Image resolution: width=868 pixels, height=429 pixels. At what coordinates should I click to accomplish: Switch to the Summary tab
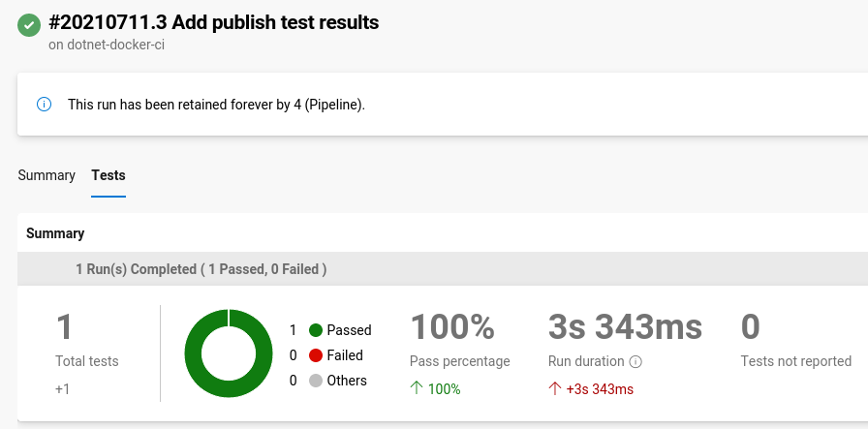46,175
